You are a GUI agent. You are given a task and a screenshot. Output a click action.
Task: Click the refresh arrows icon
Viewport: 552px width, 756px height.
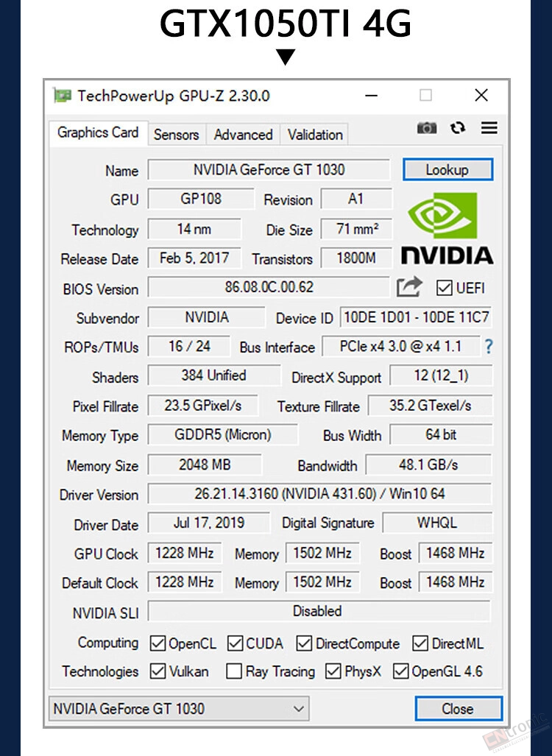458,128
